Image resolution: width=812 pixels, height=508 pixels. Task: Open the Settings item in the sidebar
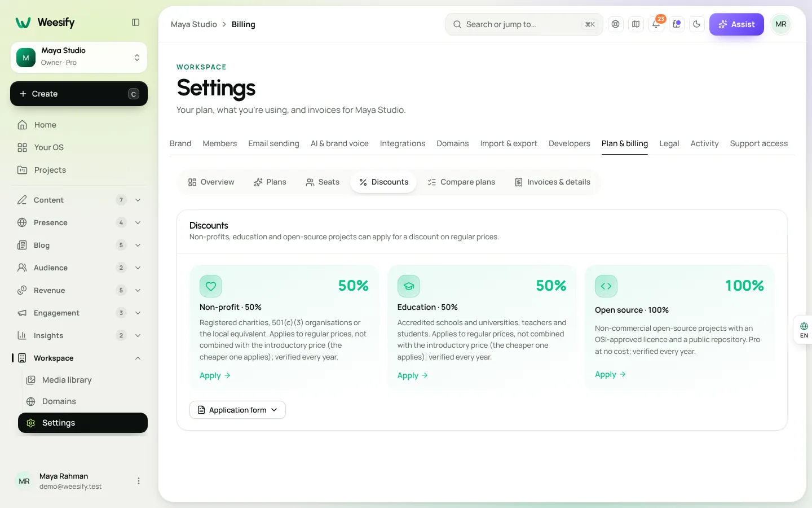(x=83, y=423)
